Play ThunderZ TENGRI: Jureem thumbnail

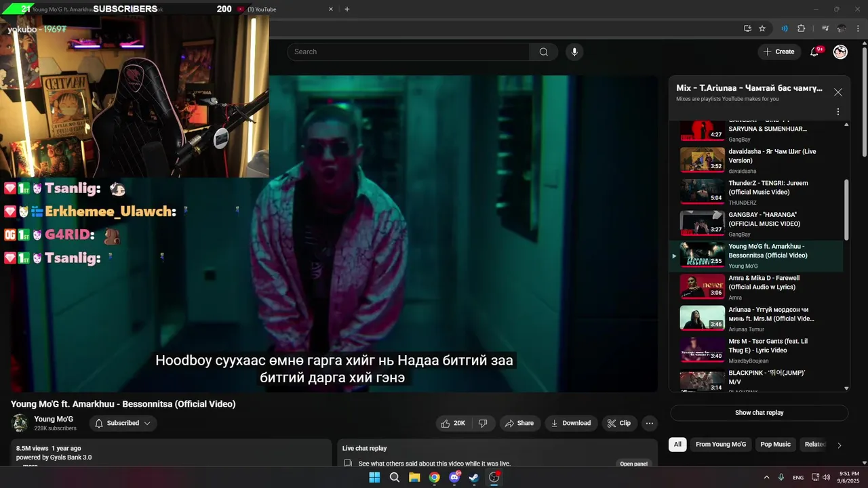click(703, 191)
